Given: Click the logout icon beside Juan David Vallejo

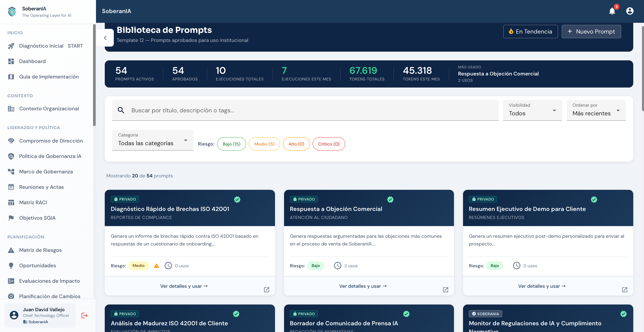Looking at the screenshot, I should (x=85, y=316).
